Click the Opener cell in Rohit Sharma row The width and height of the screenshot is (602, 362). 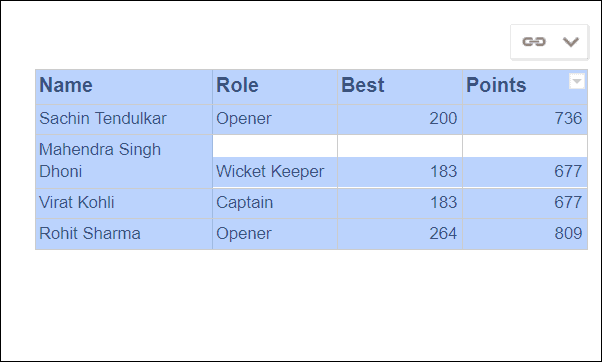pos(275,234)
